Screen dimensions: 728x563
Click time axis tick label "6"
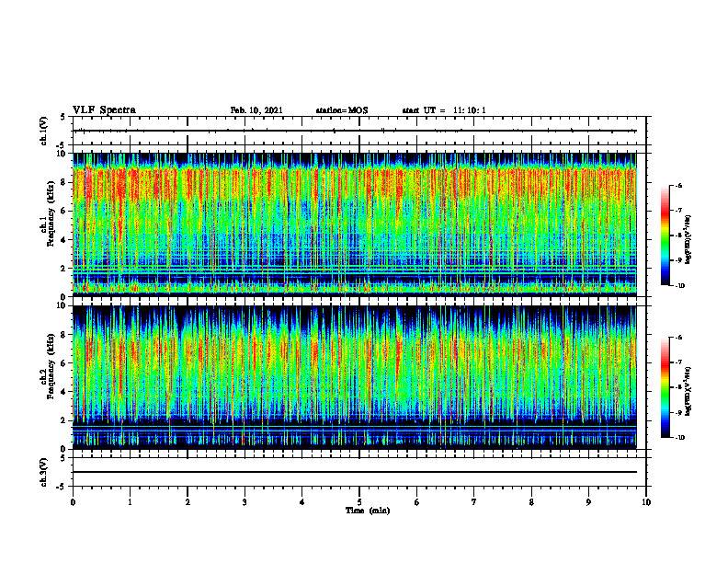(417, 502)
